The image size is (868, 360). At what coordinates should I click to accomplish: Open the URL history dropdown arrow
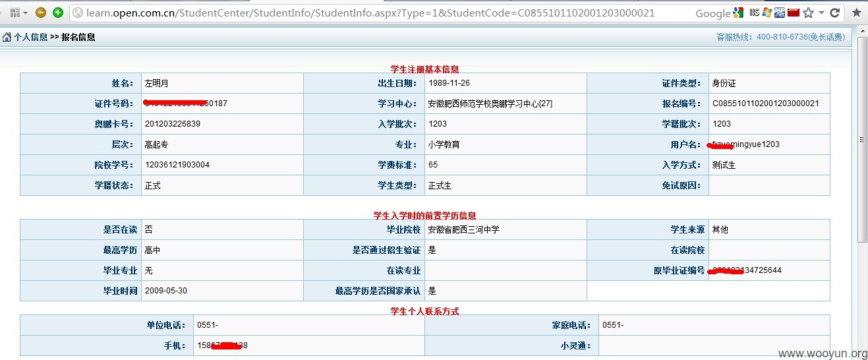(x=822, y=13)
